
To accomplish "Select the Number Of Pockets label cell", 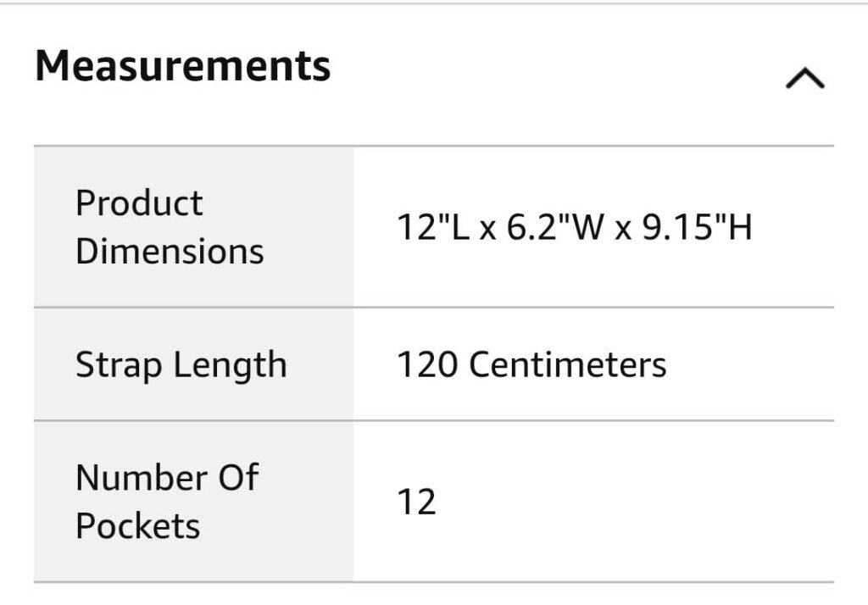I will click(193, 502).
